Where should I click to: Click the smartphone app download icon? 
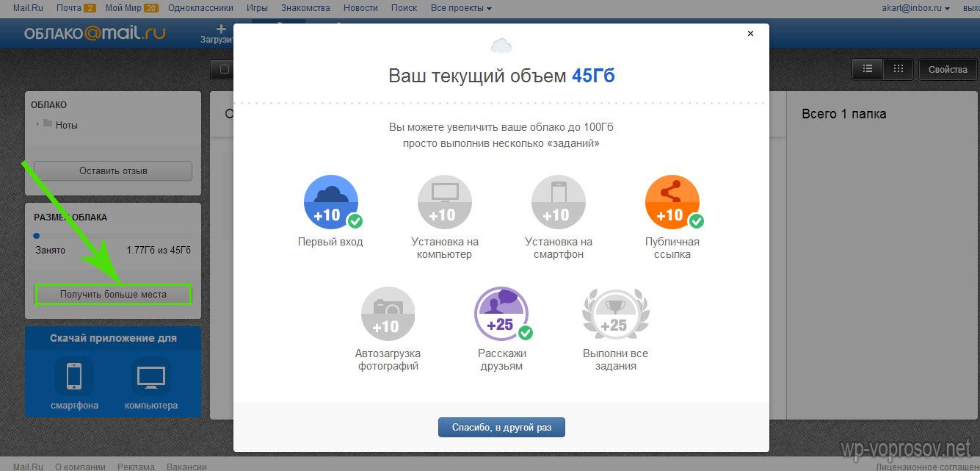tap(74, 376)
